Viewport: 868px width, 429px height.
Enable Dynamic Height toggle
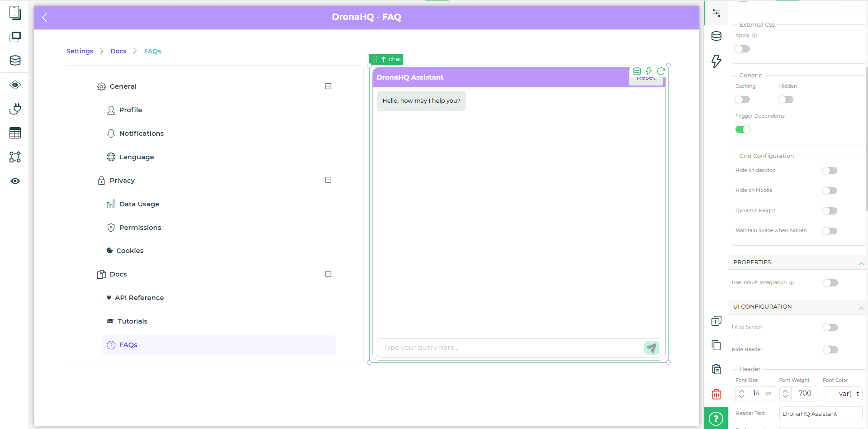coord(830,211)
